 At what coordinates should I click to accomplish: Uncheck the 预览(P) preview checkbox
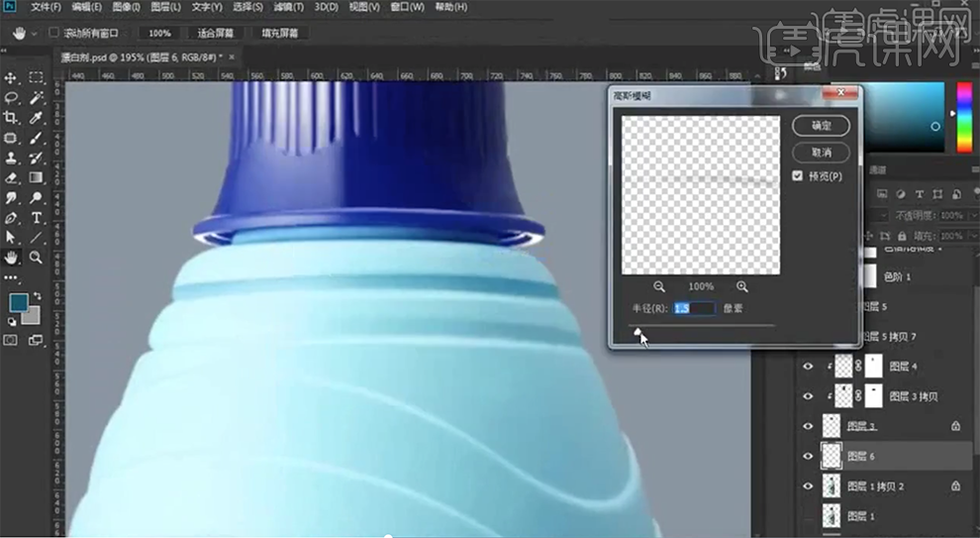tap(798, 176)
